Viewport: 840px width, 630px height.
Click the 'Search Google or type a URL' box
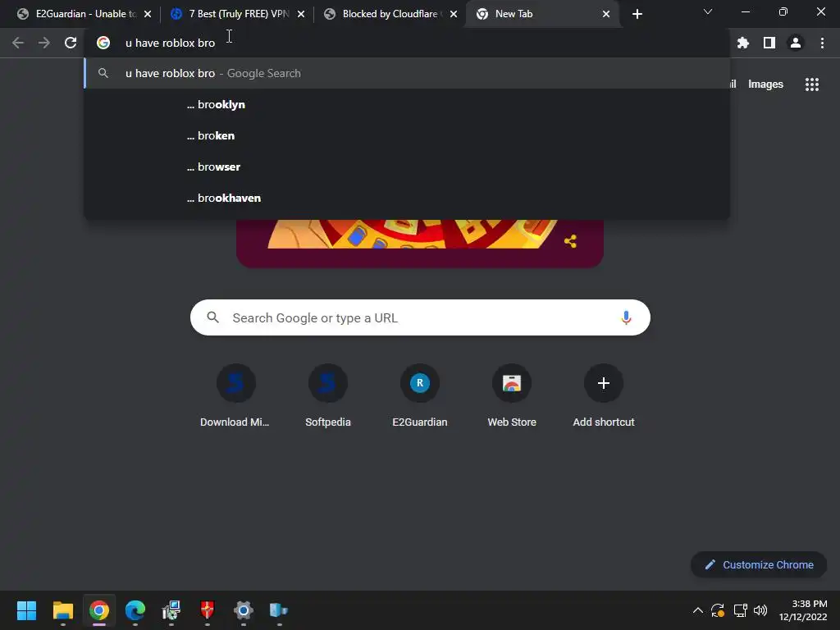point(420,317)
